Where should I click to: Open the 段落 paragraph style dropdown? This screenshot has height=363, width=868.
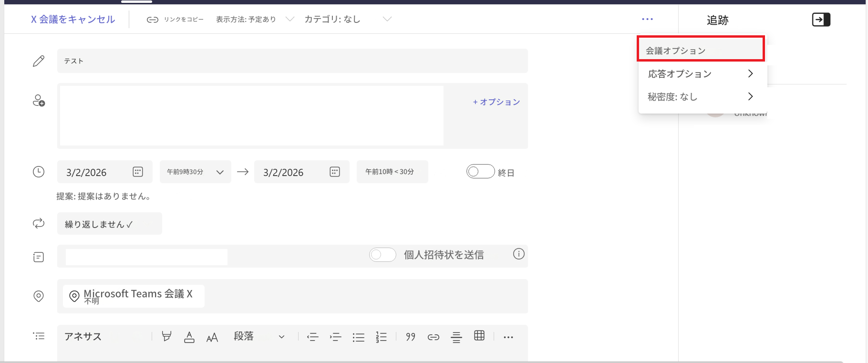coord(259,336)
